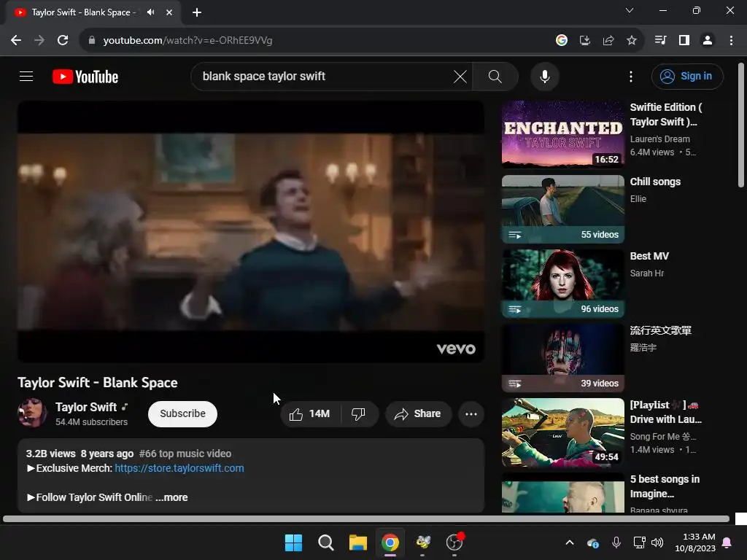Click the install app icon in address bar

585,41
